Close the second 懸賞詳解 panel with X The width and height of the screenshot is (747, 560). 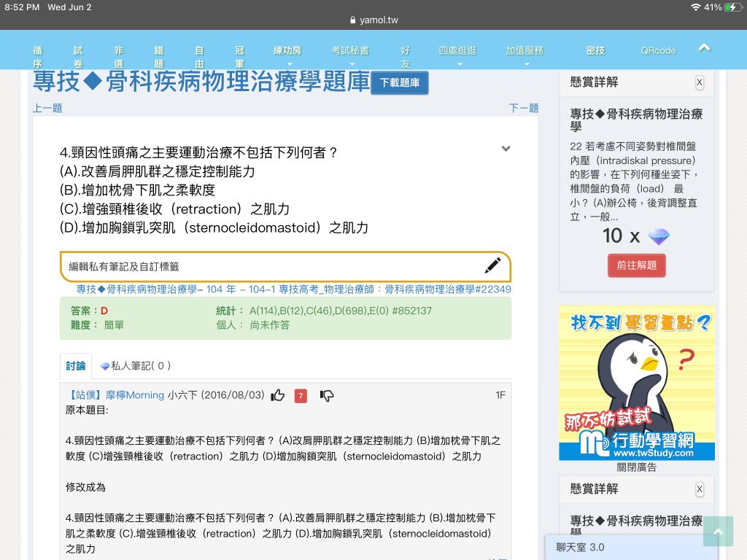[700, 489]
